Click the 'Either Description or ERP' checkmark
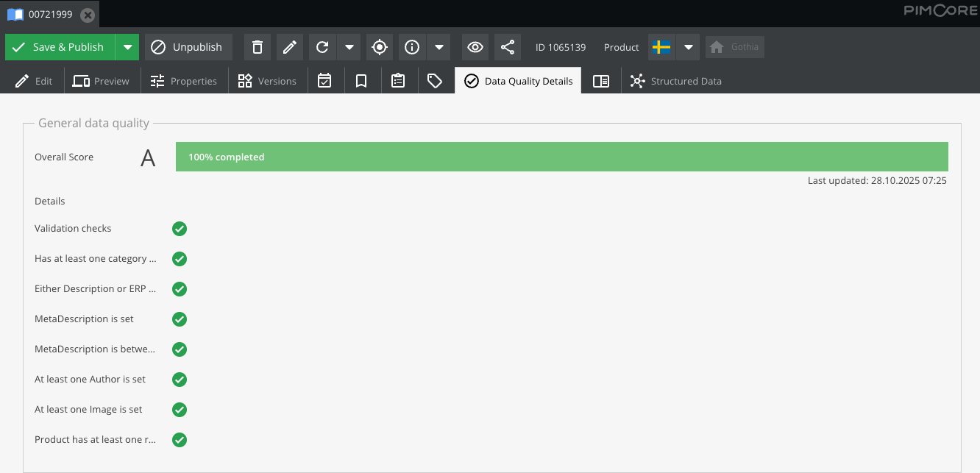Image resolution: width=980 pixels, height=473 pixels. pos(180,289)
